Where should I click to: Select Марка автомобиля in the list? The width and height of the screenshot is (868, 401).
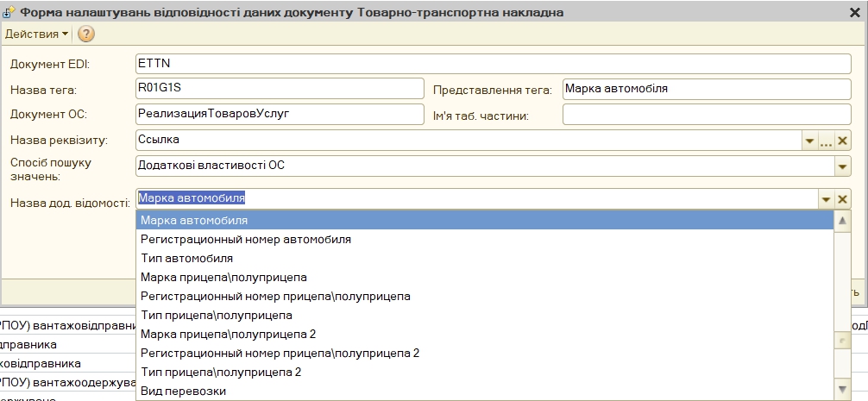tap(485, 220)
